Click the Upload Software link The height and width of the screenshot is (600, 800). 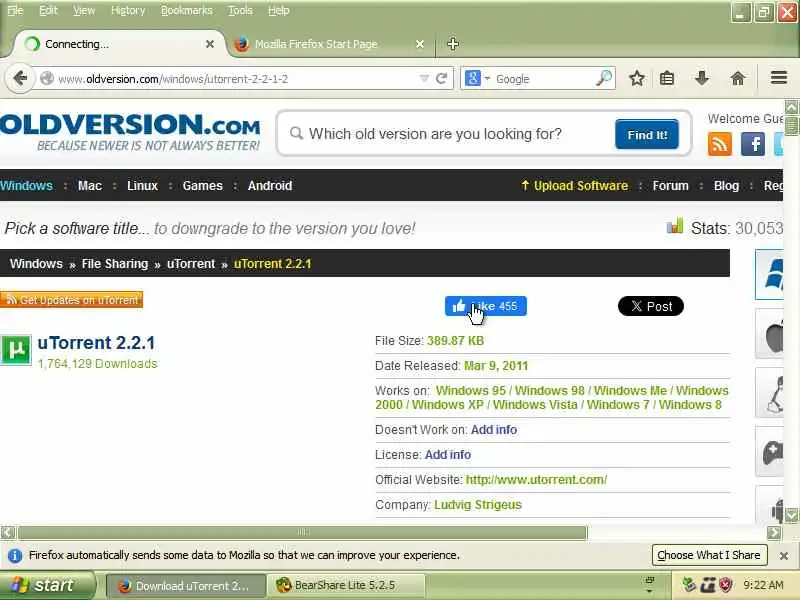[x=574, y=186]
